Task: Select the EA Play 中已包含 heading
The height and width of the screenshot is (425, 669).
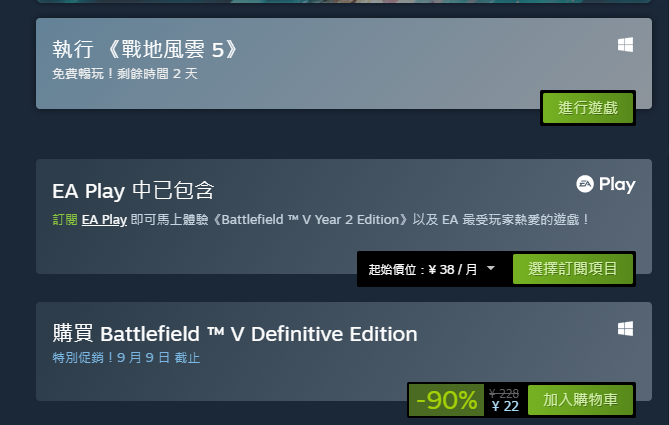Action: (133, 190)
